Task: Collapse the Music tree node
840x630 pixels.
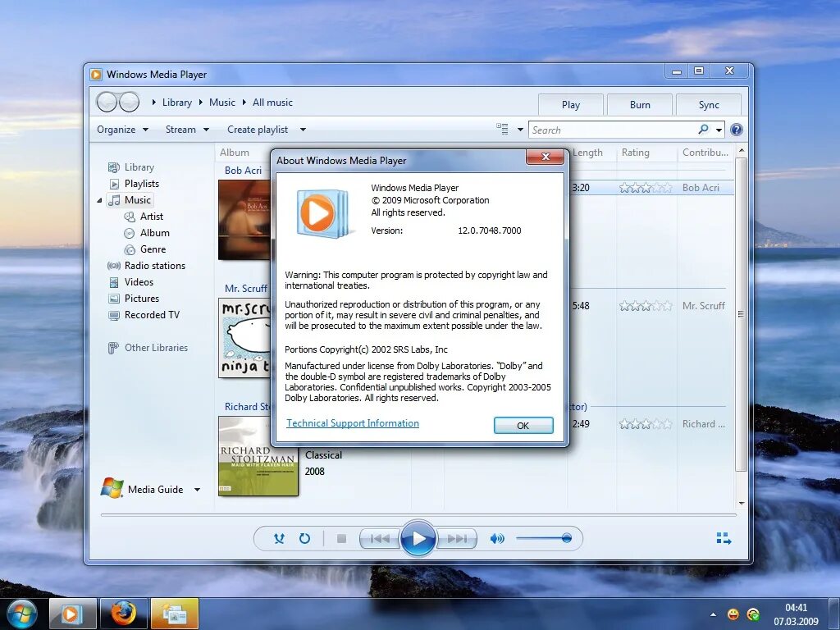Action: point(99,200)
